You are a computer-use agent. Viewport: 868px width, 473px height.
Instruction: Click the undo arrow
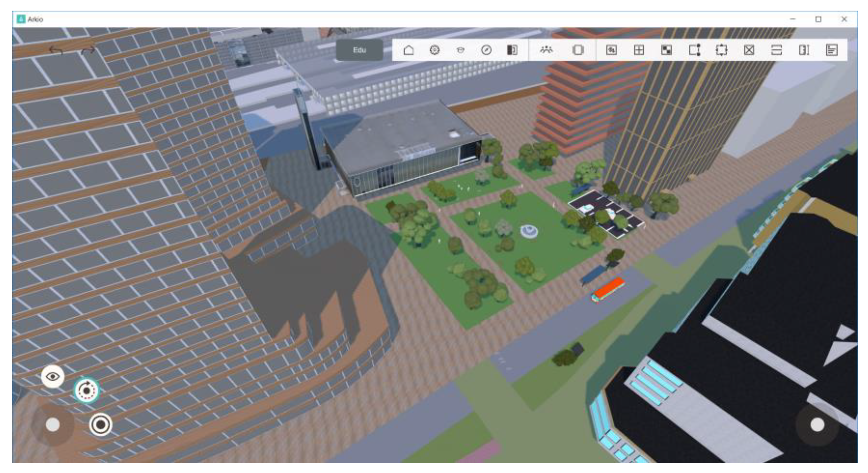point(56,50)
